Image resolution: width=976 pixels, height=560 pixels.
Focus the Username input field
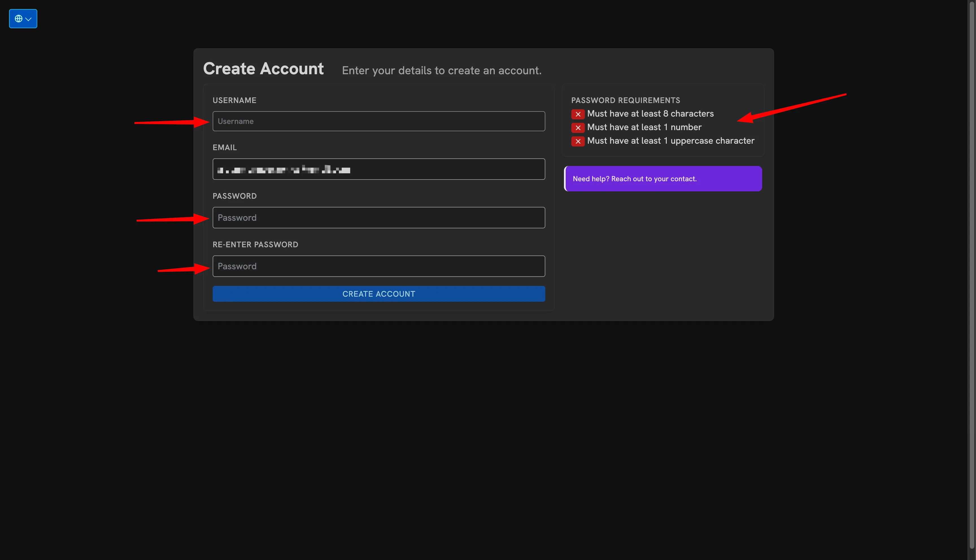(378, 121)
